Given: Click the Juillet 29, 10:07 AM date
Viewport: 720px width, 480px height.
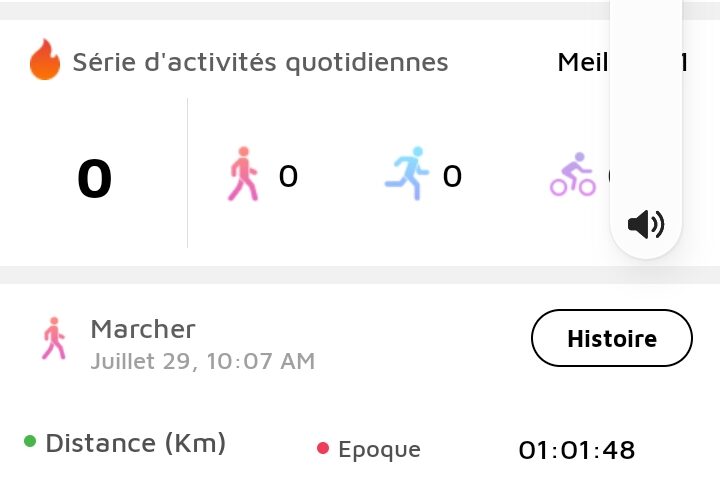Looking at the screenshot, I should pos(203,361).
